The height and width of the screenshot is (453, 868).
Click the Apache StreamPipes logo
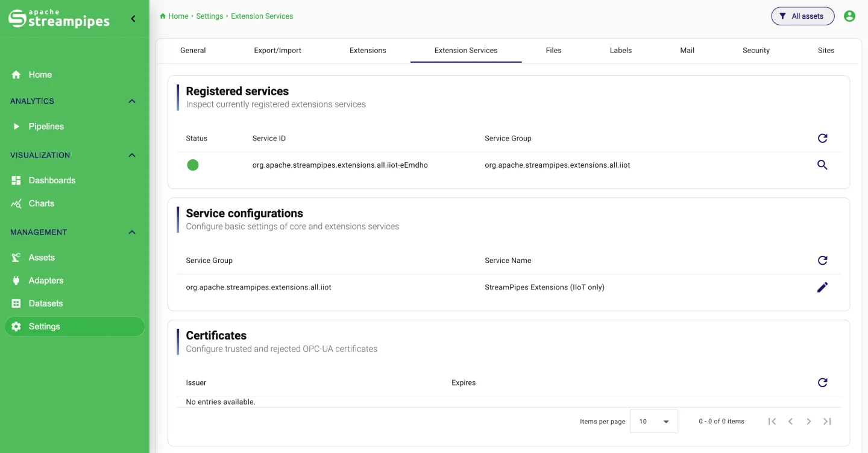click(x=59, y=19)
